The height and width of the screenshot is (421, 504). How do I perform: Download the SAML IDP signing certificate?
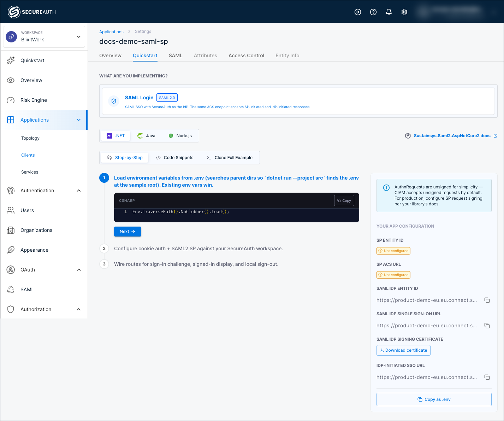pos(403,350)
